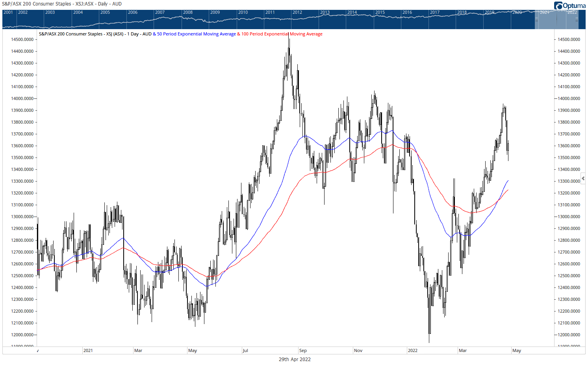Click the window title text at top left
588x367 pixels.
pyautogui.click(x=62, y=4)
